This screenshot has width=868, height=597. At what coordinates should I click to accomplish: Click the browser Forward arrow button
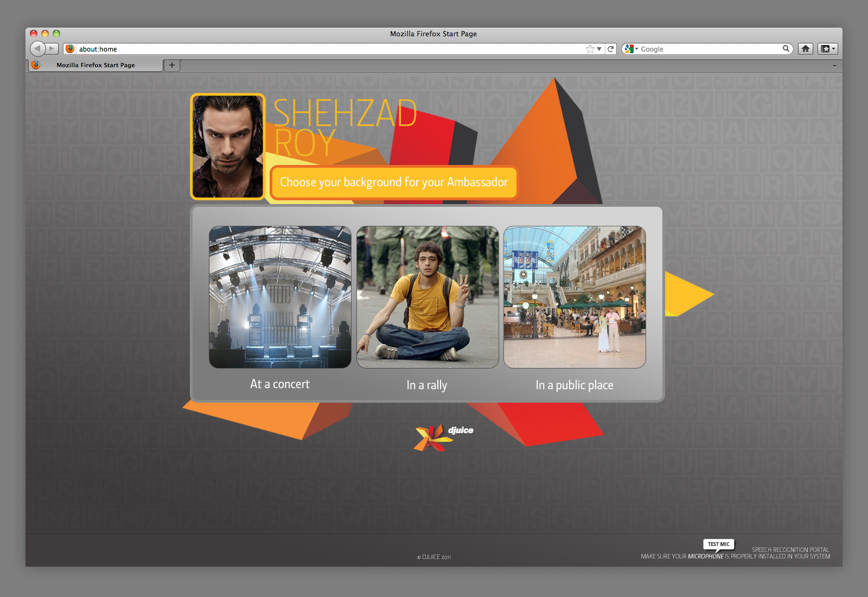coord(52,49)
